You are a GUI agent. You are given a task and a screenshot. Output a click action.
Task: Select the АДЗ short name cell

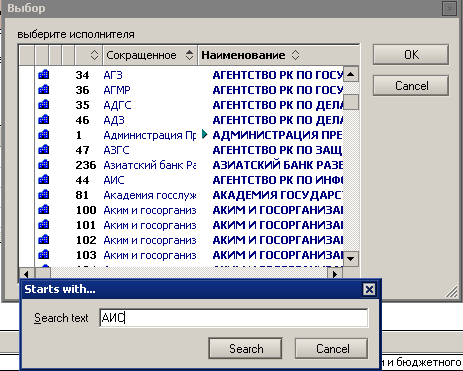114,120
